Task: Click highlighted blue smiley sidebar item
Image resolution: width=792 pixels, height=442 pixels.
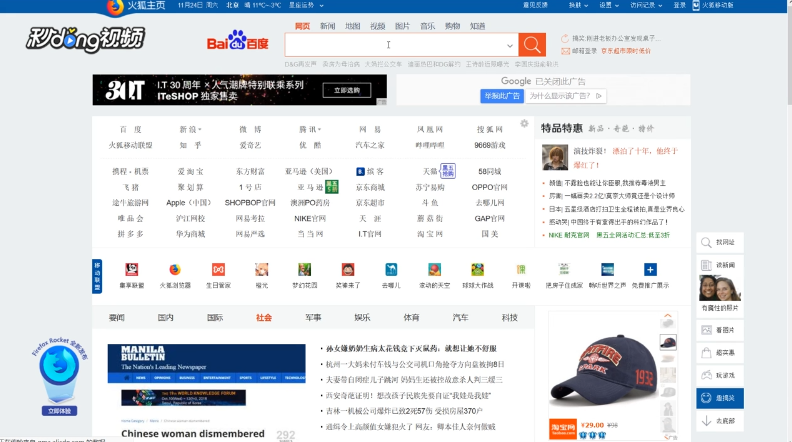Action: click(x=719, y=398)
